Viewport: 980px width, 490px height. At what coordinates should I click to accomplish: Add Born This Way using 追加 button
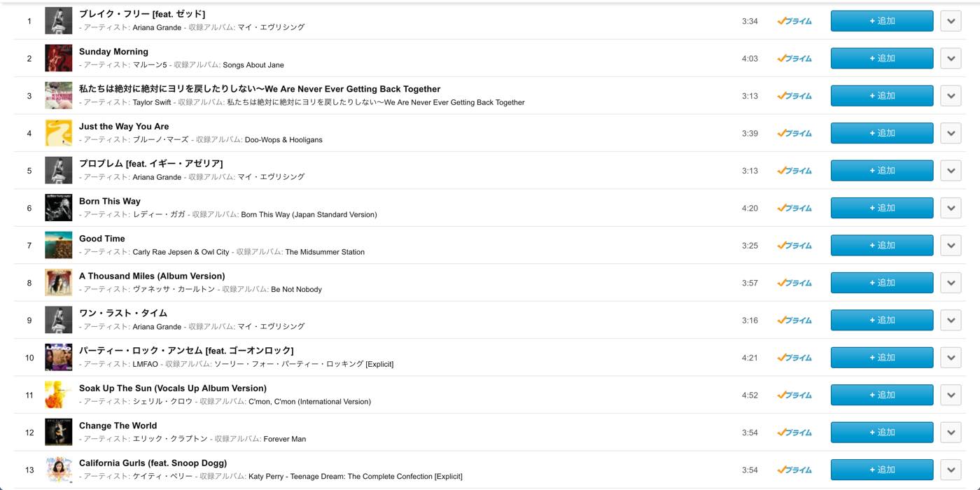coord(882,208)
